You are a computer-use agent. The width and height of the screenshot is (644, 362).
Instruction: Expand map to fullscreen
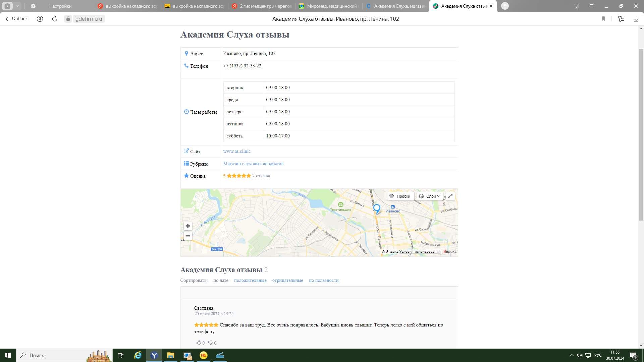[x=450, y=196]
